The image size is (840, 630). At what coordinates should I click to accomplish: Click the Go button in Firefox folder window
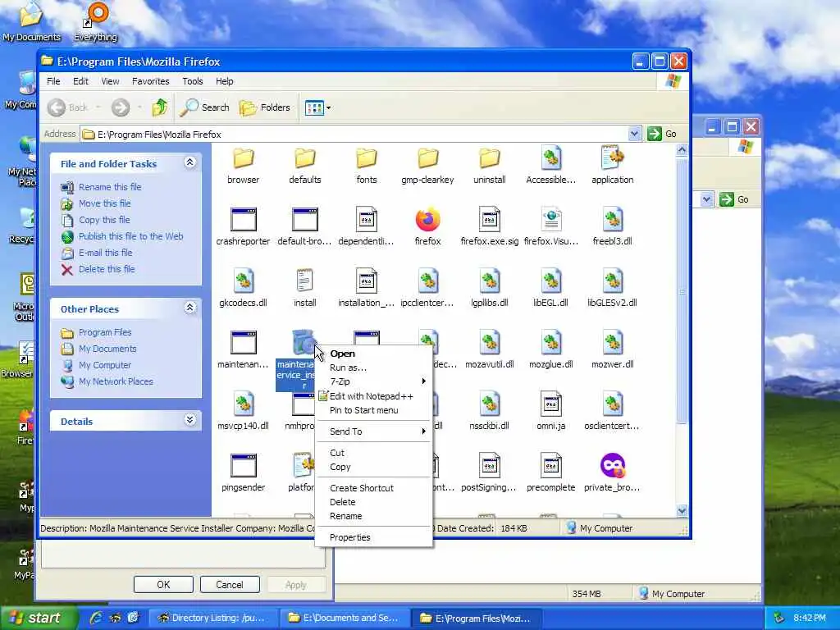(x=662, y=134)
